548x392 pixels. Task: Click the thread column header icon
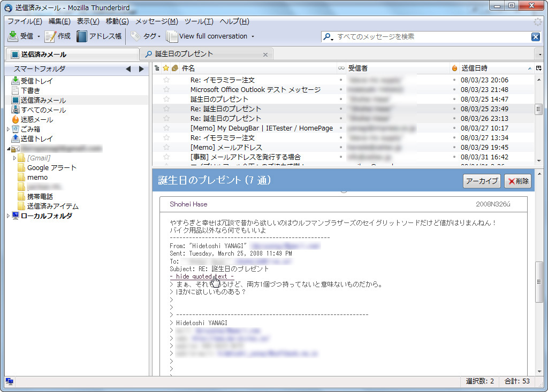coord(157,68)
